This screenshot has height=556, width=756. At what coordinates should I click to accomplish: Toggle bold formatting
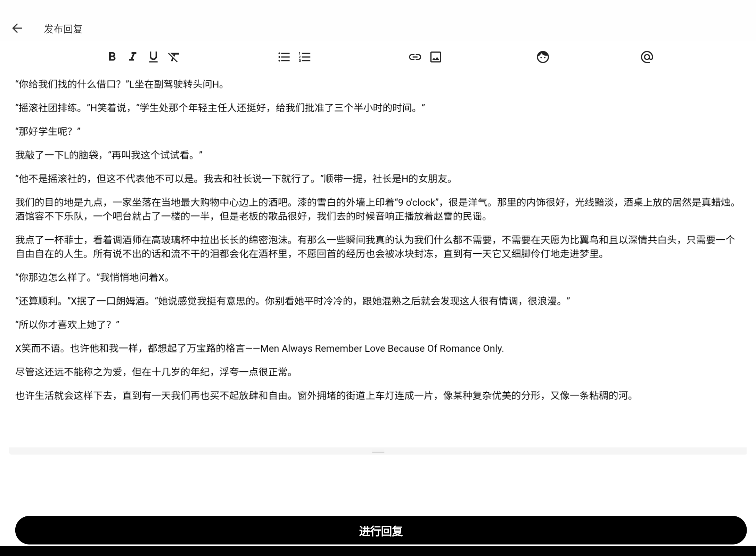[112, 57]
